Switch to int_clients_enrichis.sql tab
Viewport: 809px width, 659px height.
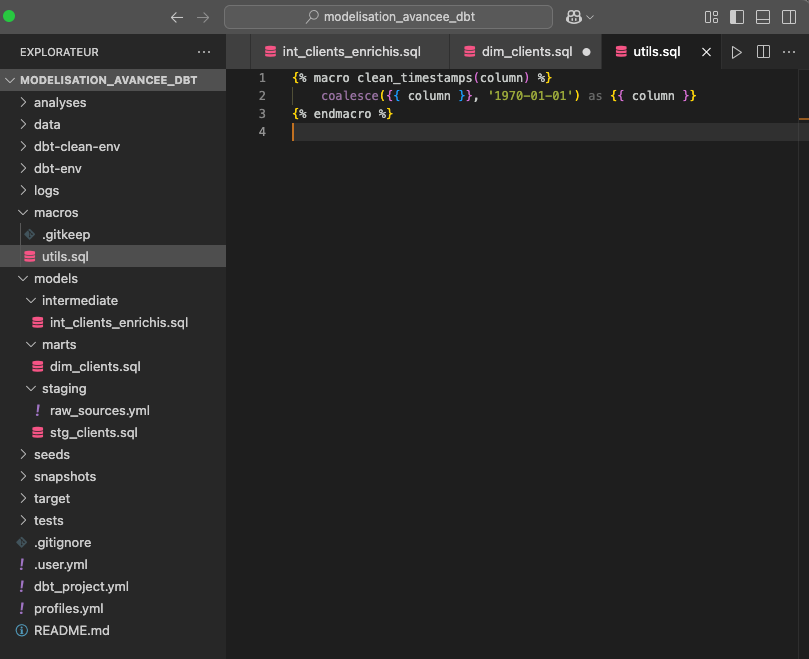click(x=350, y=52)
